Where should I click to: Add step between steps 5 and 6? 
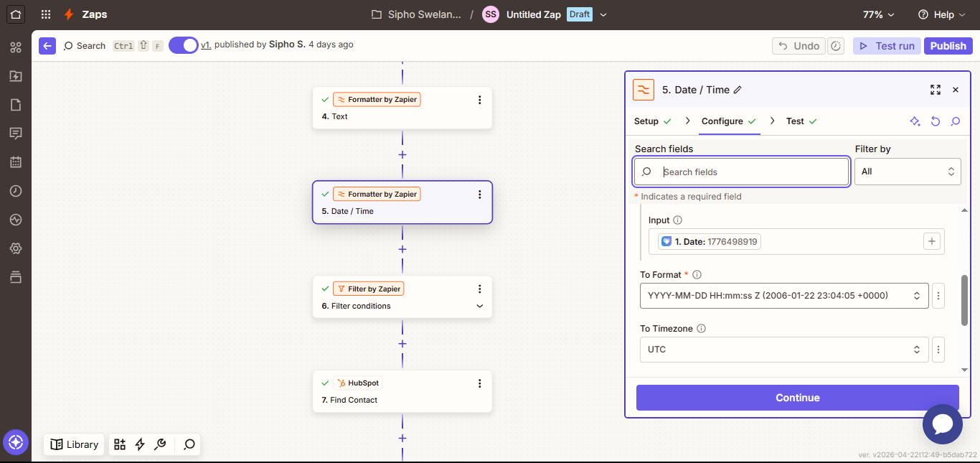pyautogui.click(x=402, y=249)
